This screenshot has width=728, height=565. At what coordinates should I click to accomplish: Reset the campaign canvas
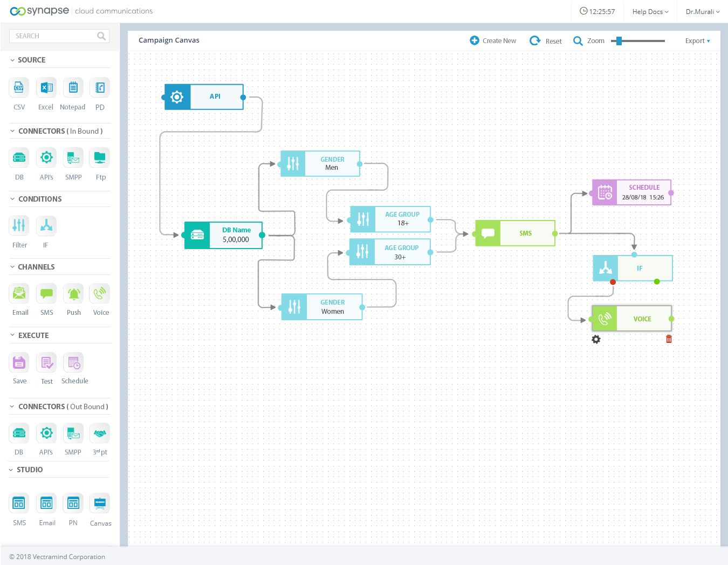click(546, 41)
